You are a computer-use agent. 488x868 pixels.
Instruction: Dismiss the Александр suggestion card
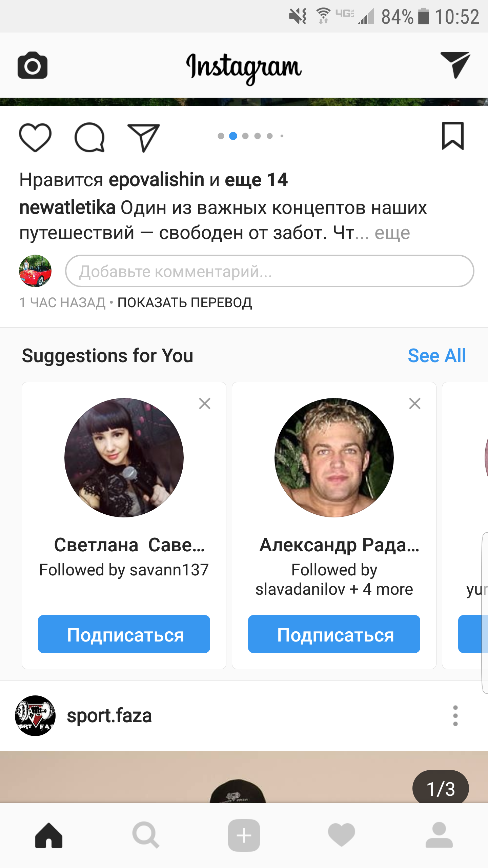415,403
